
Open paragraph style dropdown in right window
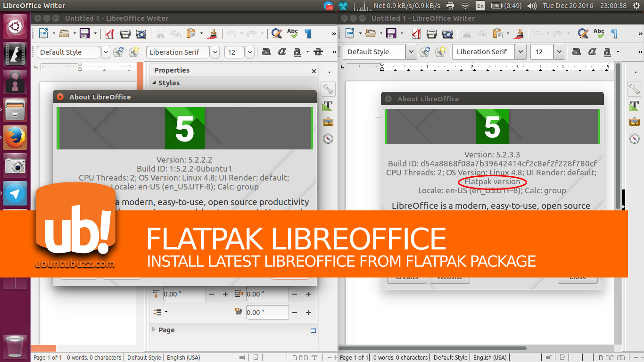coord(411,52)
